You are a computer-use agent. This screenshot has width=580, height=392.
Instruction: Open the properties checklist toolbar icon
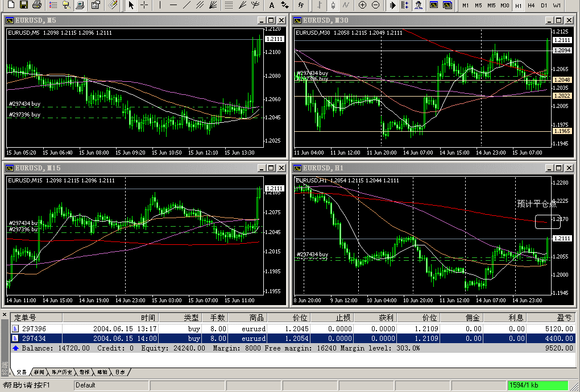coord(96,5)
